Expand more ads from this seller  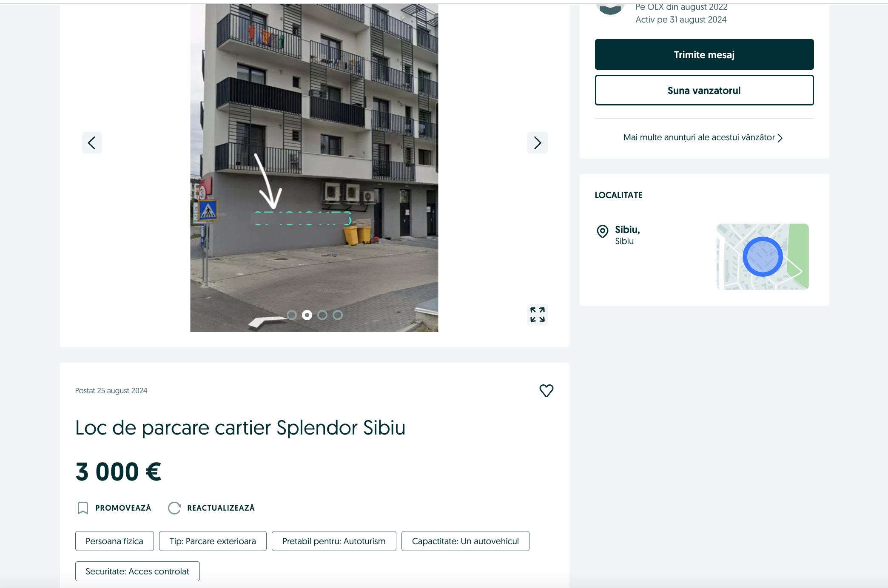(x=703, y=137)
